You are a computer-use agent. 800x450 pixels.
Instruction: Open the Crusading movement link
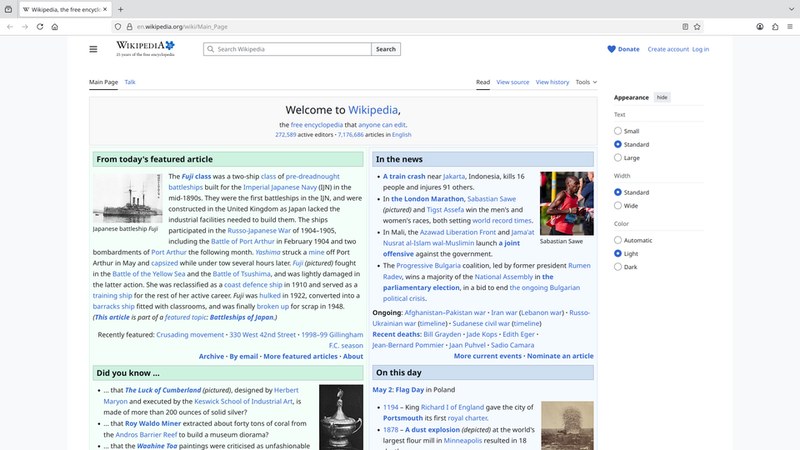coord(190,335)
